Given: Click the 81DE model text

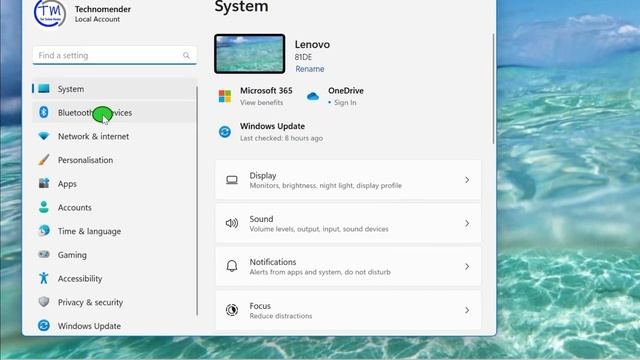Looking at the screenshot, I should tap(303, 57).
